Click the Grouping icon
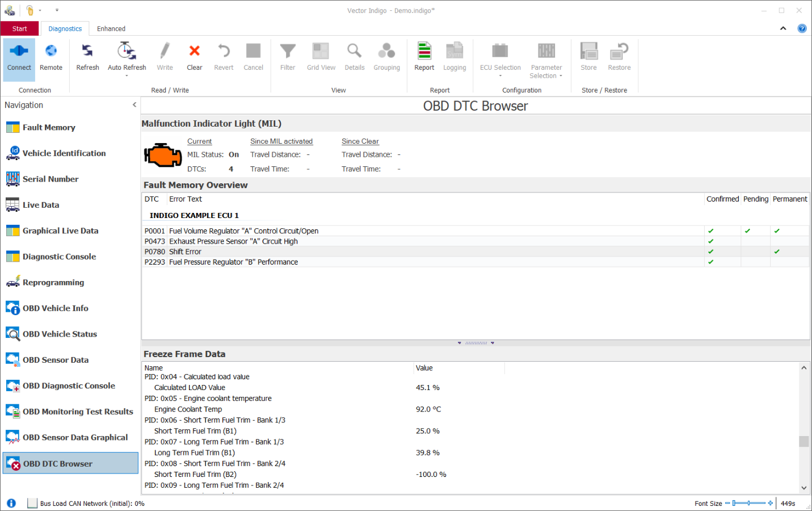812x511 pixels. pyautogui.click(x=386, y=51)
